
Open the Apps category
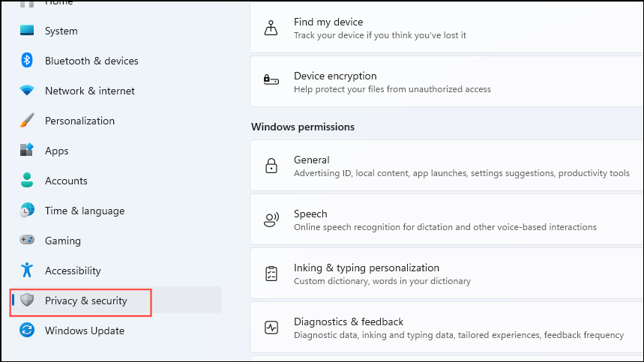coord(115,151)
